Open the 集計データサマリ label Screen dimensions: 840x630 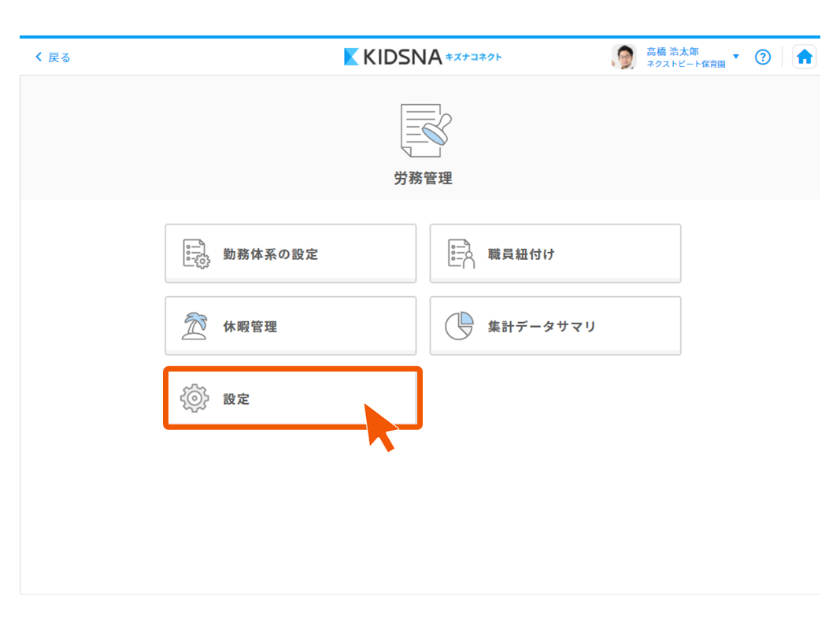point(542,327)
